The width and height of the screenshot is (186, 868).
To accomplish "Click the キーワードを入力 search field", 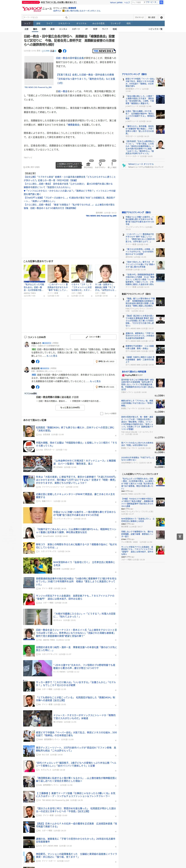I will coord(44,17).
